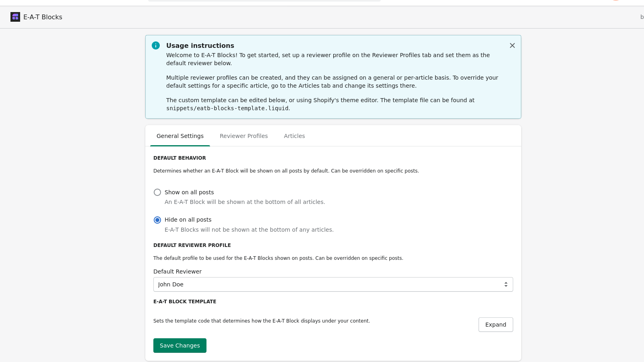
Task: Select the Show on all posts radio button
Action: click(157, 192)
